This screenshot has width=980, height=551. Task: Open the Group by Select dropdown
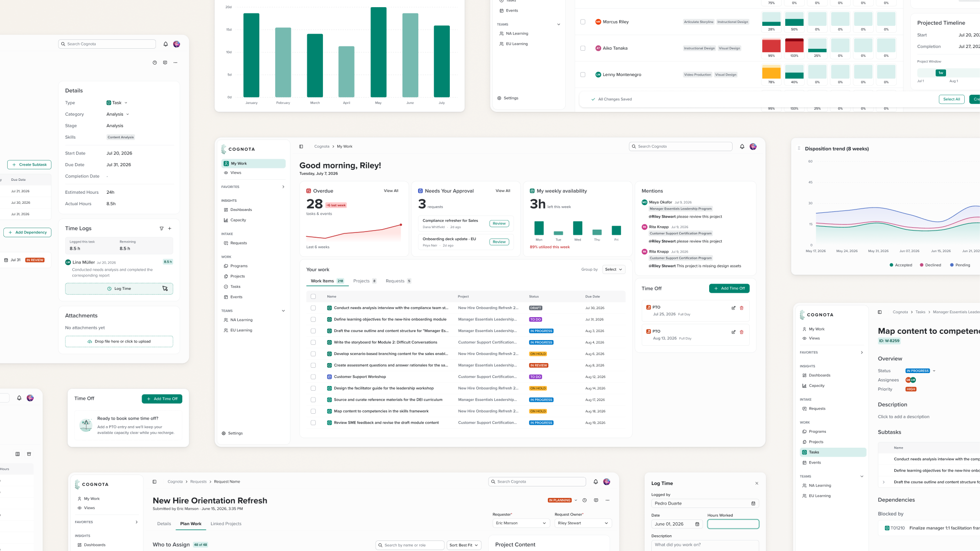pyautogui.click(x=614, y=270)
